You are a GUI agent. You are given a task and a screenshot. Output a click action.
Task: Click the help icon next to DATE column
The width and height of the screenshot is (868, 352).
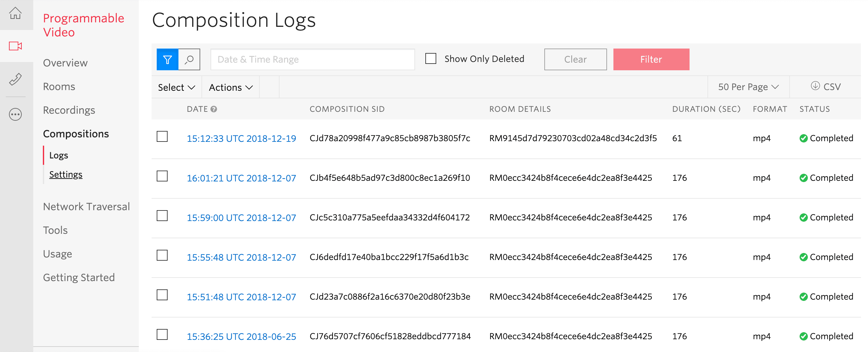(214, 109)
